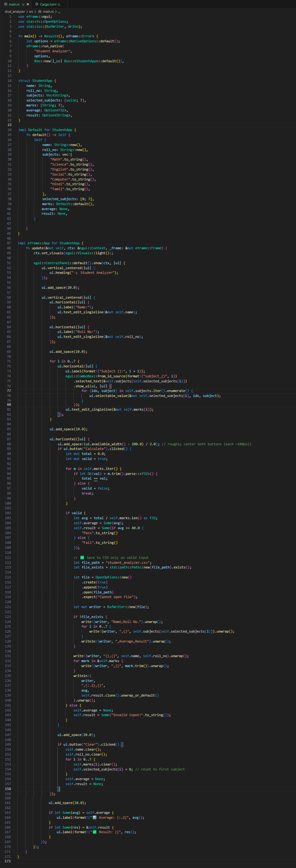The width and height of the screenshot is (296, 868).
Task: Click 'impl eframe::App for StudentApp' line
Action: [x=50, y=243]
